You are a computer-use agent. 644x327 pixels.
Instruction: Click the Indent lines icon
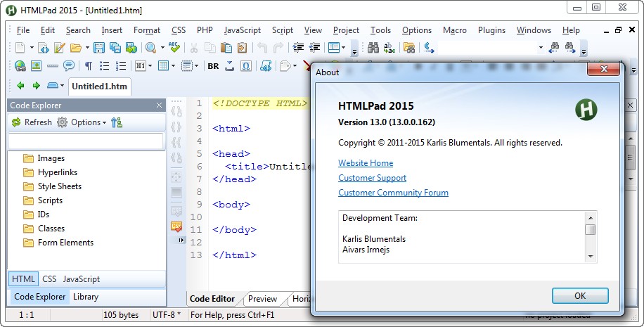298,48
